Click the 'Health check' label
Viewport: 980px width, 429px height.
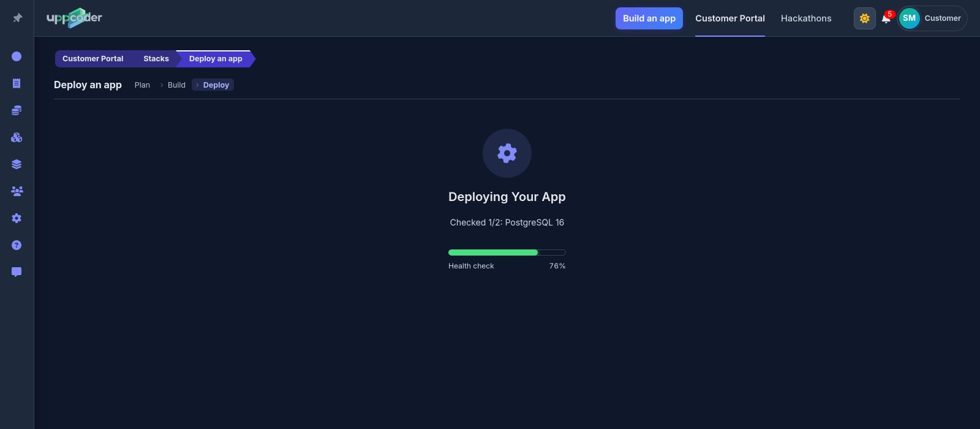click(471, 266)
